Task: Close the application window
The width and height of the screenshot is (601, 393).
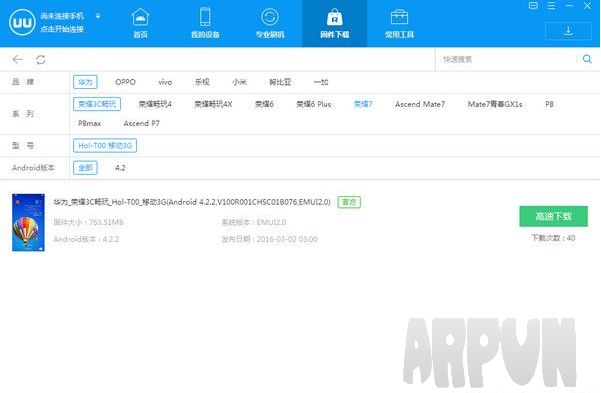Action: [587, 5]
